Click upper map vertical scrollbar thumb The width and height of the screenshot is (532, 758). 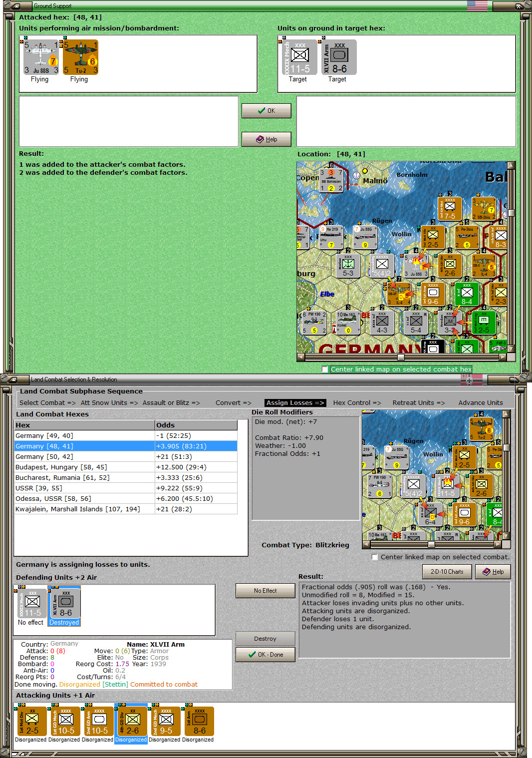[x=511, y=213]
